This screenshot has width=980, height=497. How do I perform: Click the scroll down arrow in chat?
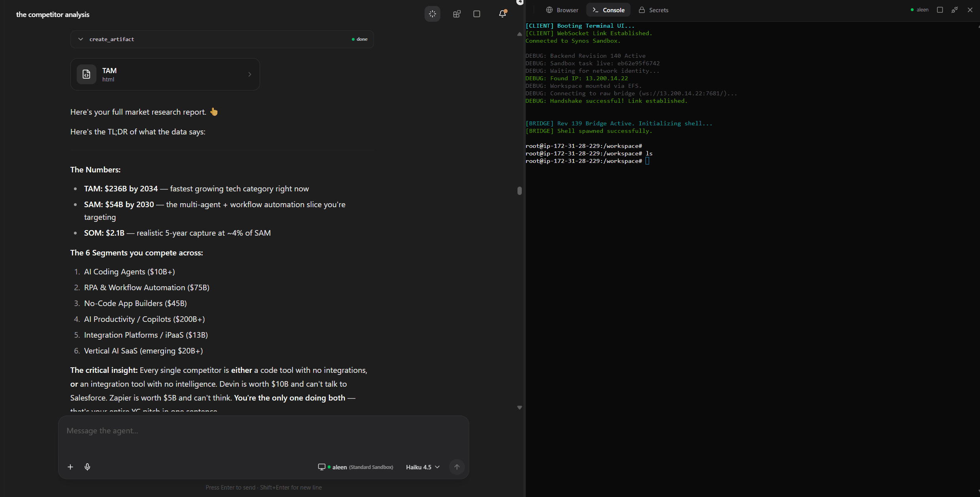click(x=519, y=407)
